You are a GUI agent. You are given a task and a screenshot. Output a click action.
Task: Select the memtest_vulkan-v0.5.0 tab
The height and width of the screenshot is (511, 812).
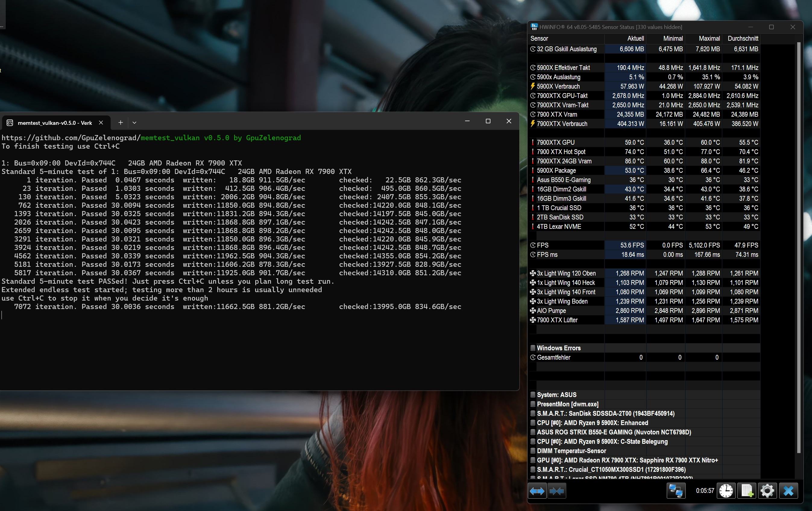click(54, 123)
